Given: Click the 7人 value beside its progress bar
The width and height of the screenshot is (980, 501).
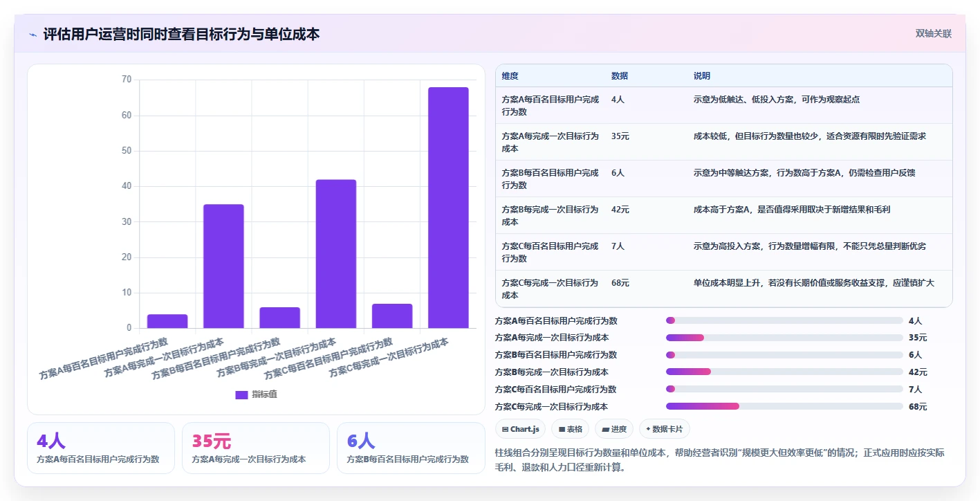Looking at the screenshot, I should [915, 390].
